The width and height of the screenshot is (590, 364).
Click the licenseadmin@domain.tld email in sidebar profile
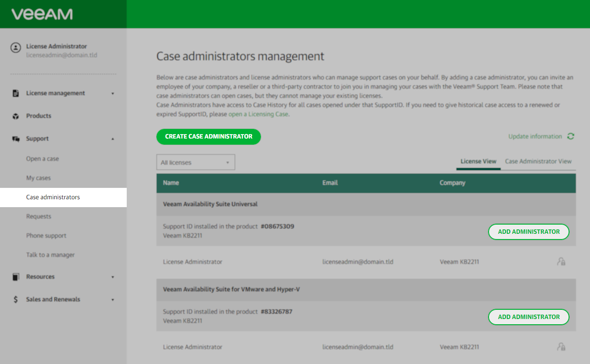pyautogui.click(x=62, y=55)
